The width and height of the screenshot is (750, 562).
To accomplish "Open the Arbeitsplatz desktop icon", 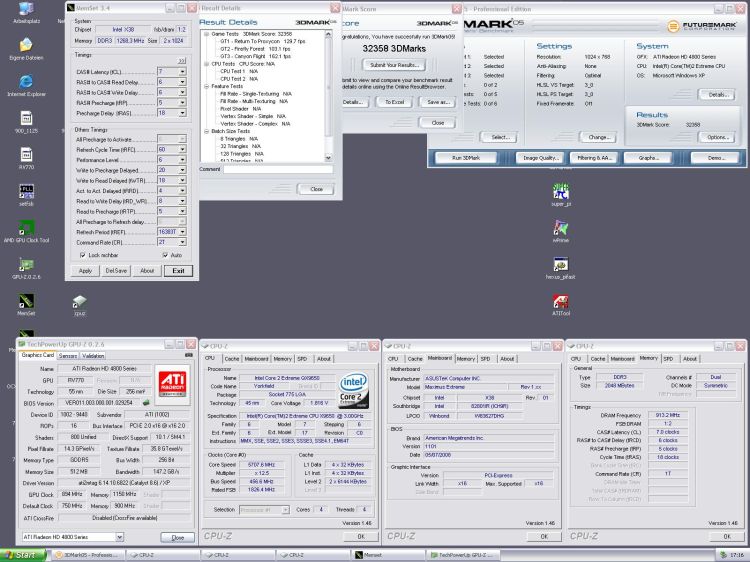I will click(x=24, y=8).
